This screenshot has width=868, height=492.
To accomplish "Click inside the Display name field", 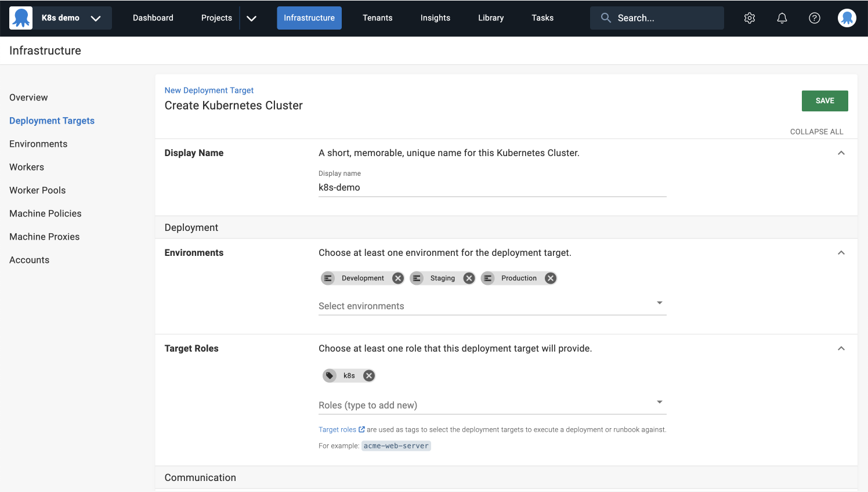I will tap(492, 187).
